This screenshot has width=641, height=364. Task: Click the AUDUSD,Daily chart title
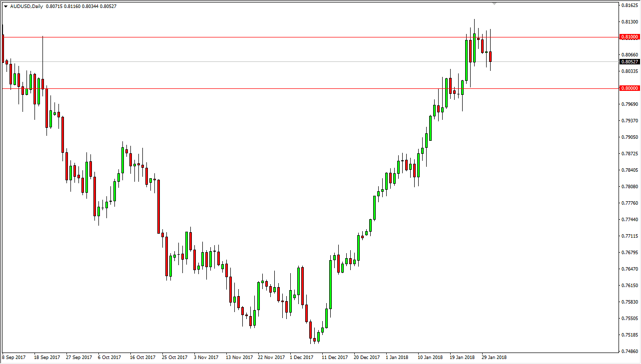[26, 6]
